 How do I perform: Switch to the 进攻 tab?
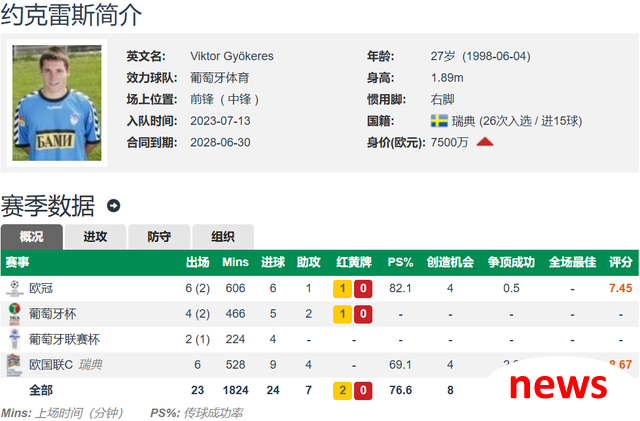95,236
